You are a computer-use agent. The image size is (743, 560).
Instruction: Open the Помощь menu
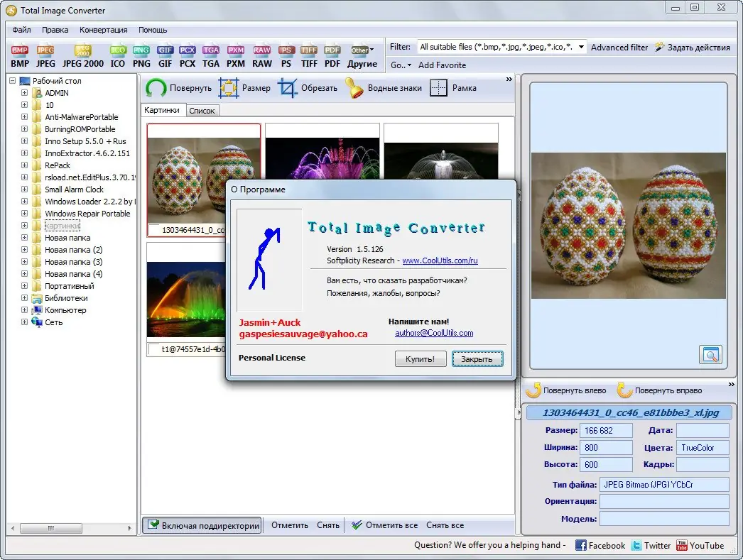pos(153,30)
